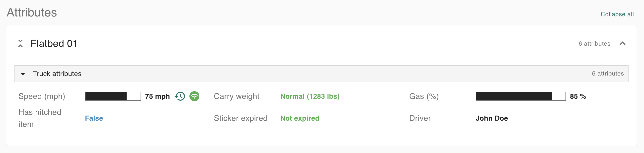Click the collapse arrows icon beside Flatbed 01
Image resolution: width=644 pixels, height=153 pixels.
tap(20, 43)
